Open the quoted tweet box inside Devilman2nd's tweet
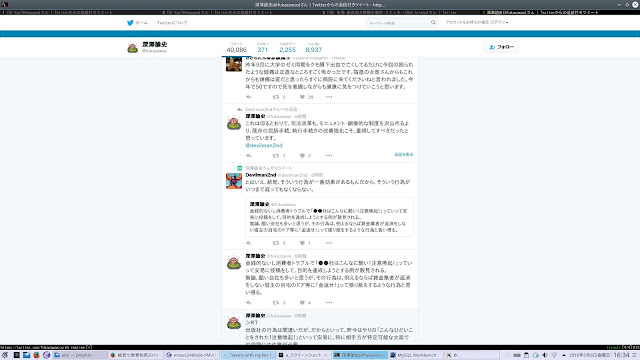This screenshot has height=360, width=640. pos(329,217)
